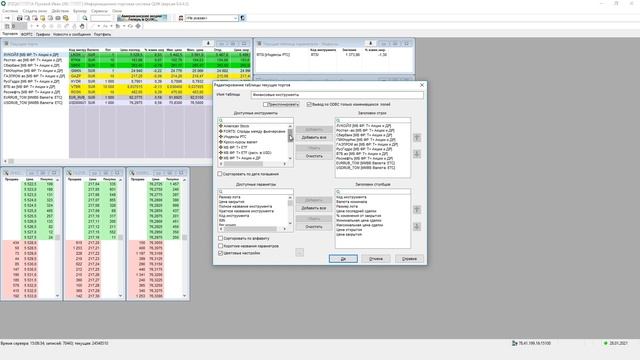Open the Сервисы menu

[99, 11]
